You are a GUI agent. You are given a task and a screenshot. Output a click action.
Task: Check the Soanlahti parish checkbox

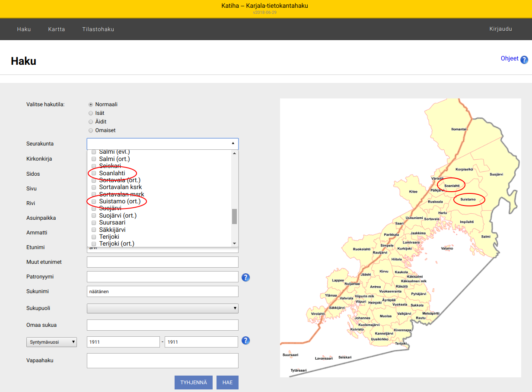pos(94,173)
